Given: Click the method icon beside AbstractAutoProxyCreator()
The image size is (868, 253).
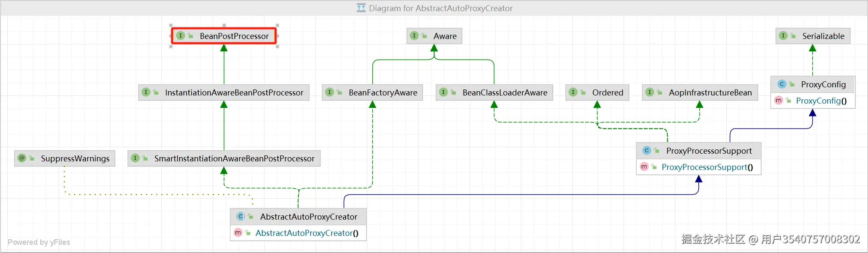Looking at the screenshot, I should pos(238,233).
